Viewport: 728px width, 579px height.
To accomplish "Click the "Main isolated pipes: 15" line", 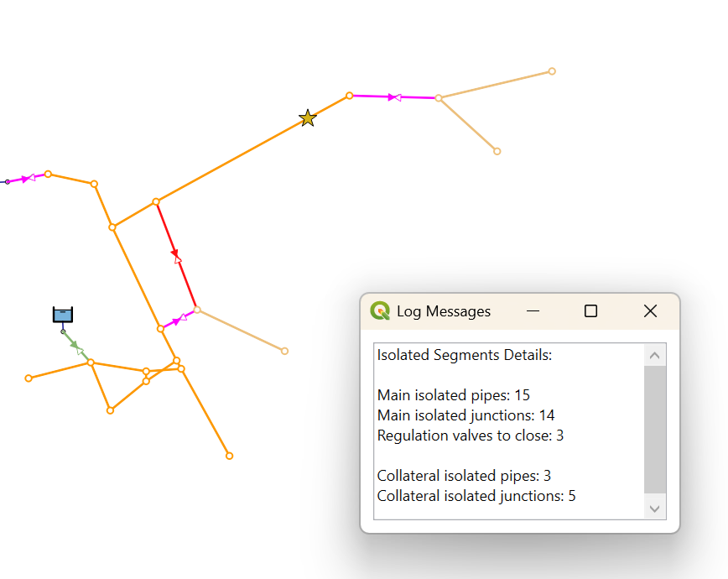I will 453,395.
